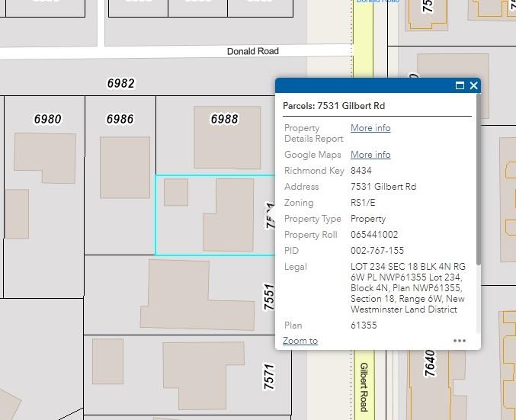Click the 6988 parcel number label

[x=224, y=120]
